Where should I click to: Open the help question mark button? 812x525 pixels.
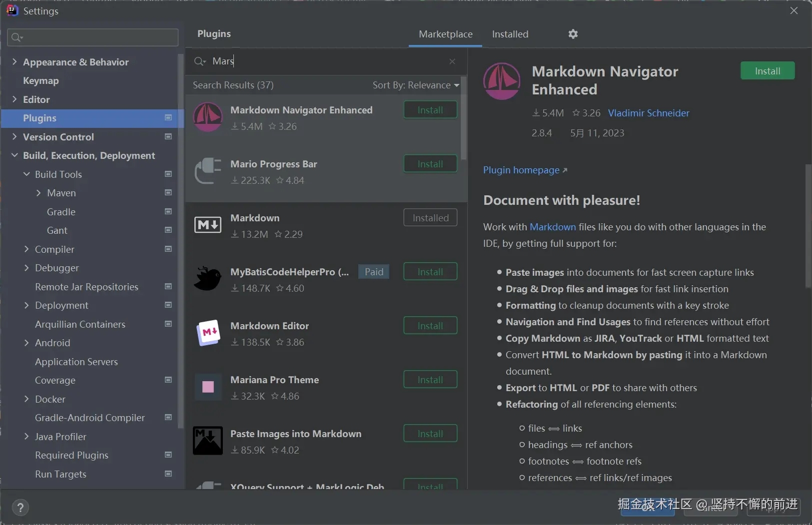coord(20,508)
